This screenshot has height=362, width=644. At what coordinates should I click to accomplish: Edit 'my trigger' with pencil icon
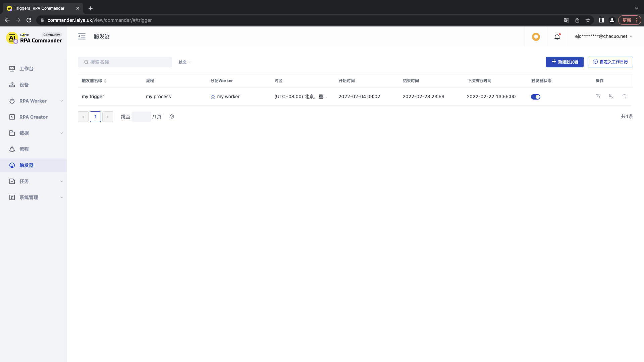click(598, 97)
